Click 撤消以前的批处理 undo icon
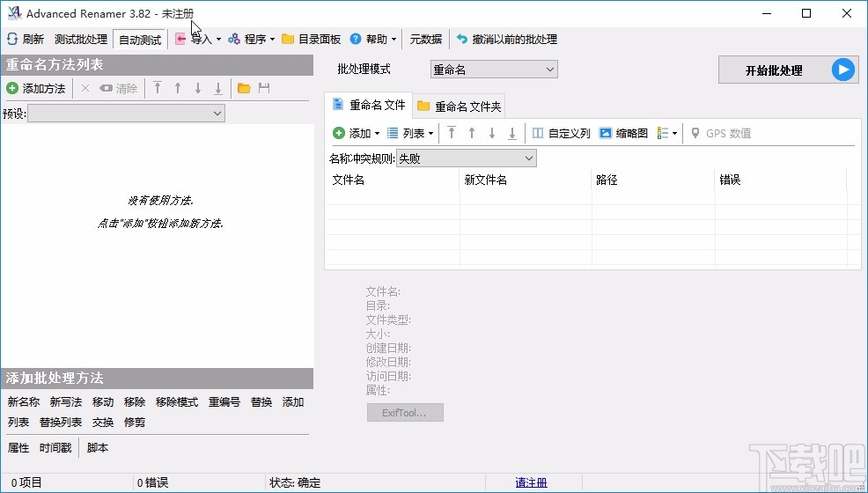This screenshot has height=493, width=868. 461,39
